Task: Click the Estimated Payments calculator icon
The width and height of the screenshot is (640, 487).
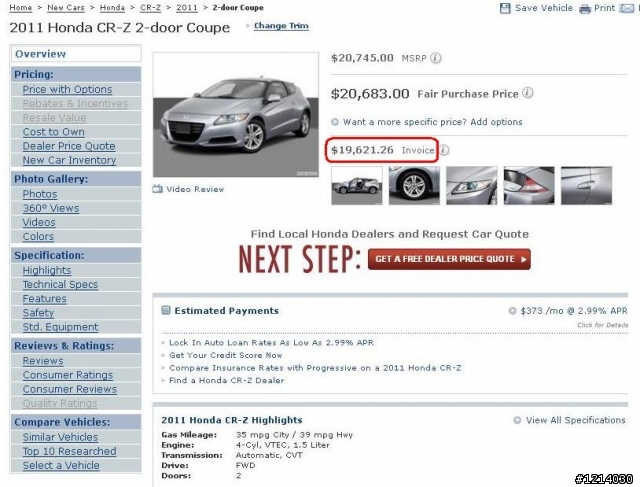Action: (x=166, y=310)
